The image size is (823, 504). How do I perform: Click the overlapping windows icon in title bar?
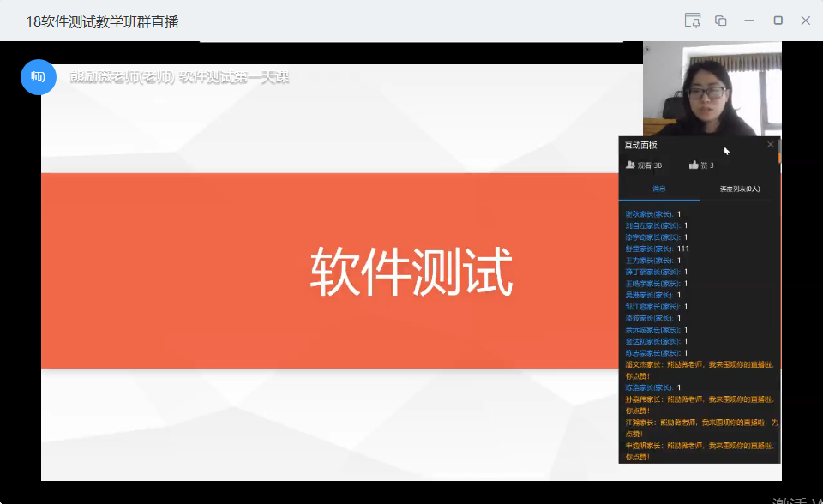721,21
